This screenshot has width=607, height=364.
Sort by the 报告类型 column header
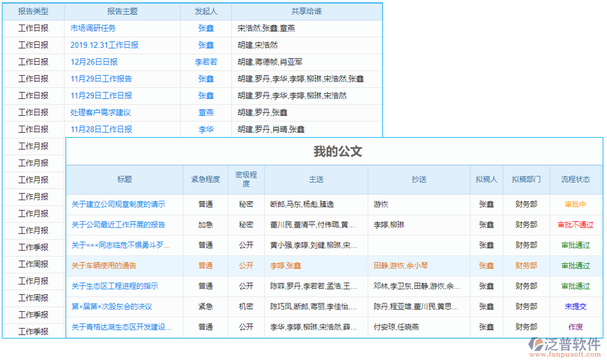pos(33,11)
